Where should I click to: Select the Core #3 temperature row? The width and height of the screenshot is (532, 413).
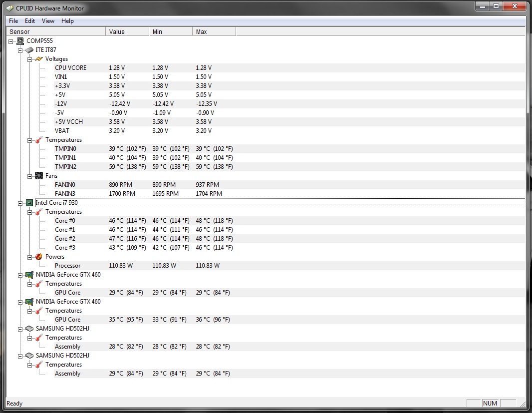[289, 248]
